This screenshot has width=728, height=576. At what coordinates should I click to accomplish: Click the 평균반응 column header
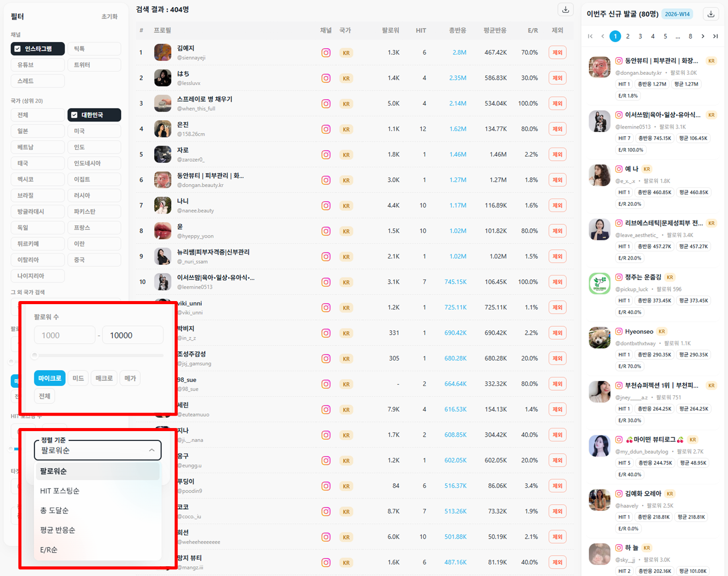coord(495,31)
